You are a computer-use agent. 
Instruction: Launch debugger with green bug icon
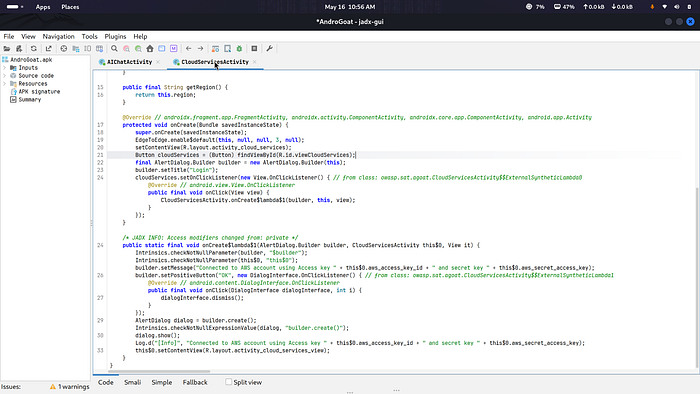tap(239, 49)
